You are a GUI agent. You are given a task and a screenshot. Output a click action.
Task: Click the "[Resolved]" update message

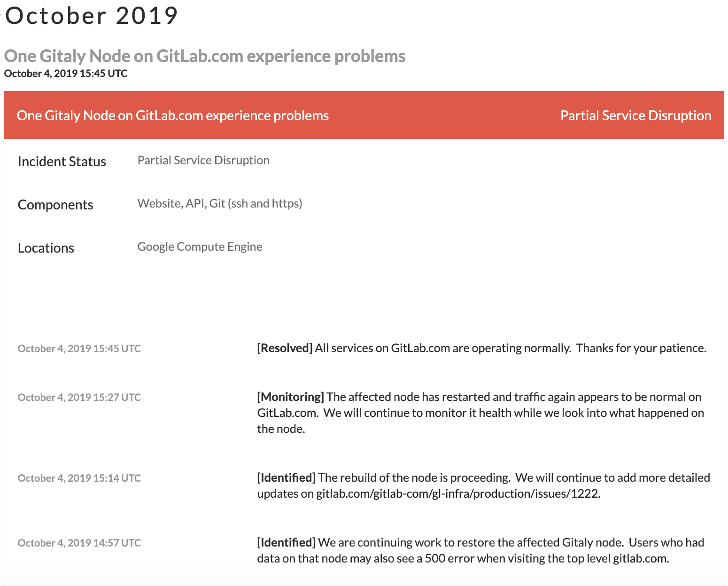pos(481,348)
